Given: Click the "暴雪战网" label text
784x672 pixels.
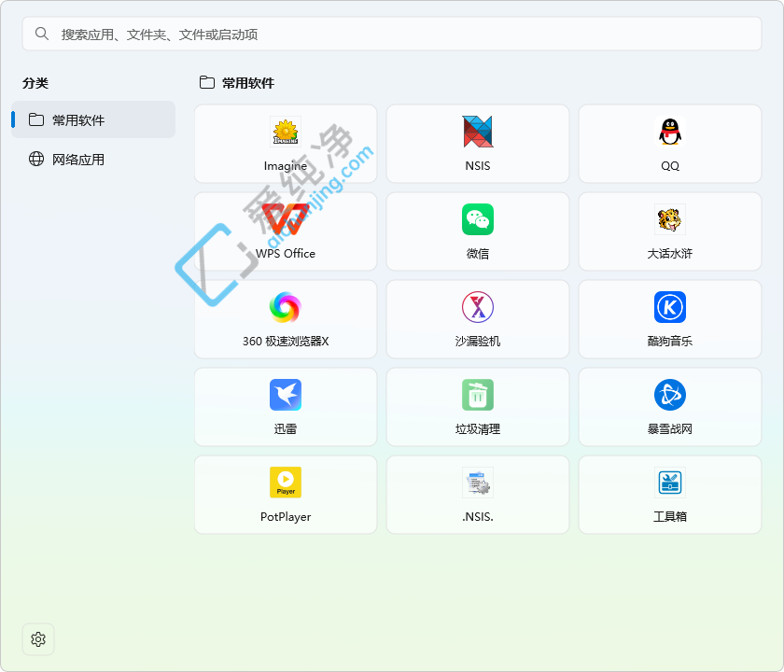Looking at the screenshot, I should [670, 429].
